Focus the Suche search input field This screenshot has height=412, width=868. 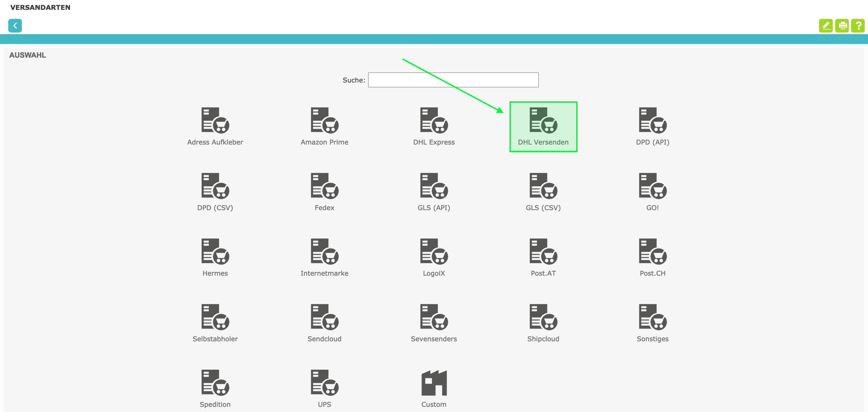pos(453,80)
